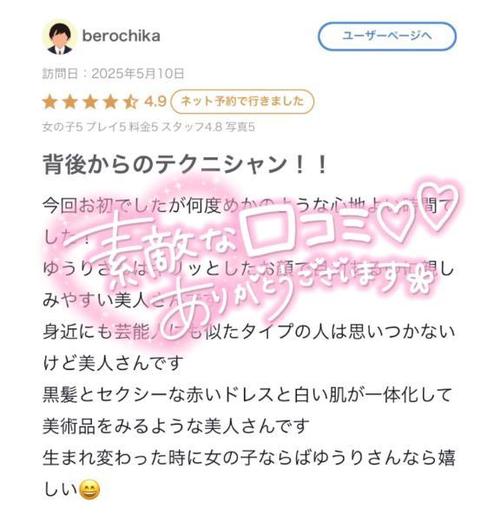Viewport: 500px width, 528px height.
Task: Click the fourth rating star
Action: 110,102
